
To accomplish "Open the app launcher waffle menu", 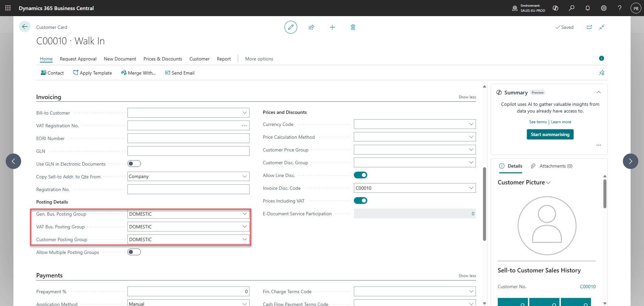I will click(8, 8).
